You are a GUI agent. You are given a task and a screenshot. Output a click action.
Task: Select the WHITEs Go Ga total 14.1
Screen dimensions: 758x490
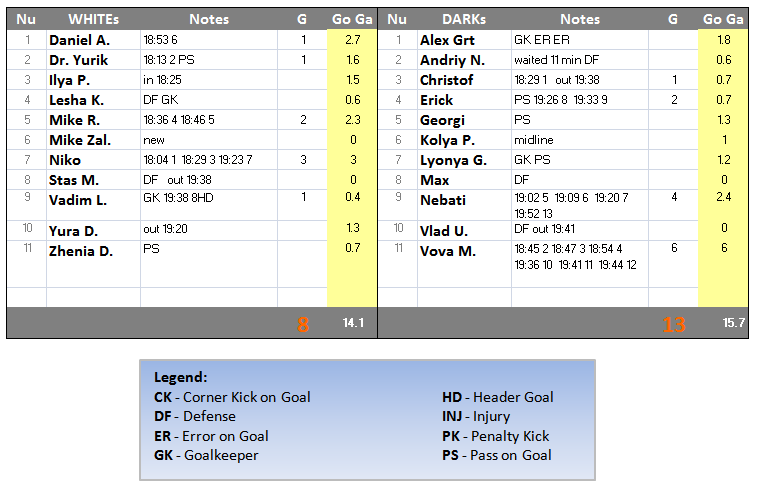pos(352,323)
